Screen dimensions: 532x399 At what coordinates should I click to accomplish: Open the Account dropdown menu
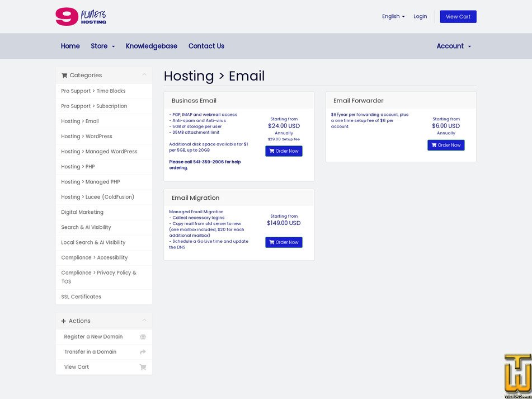[x=454, y=46]
